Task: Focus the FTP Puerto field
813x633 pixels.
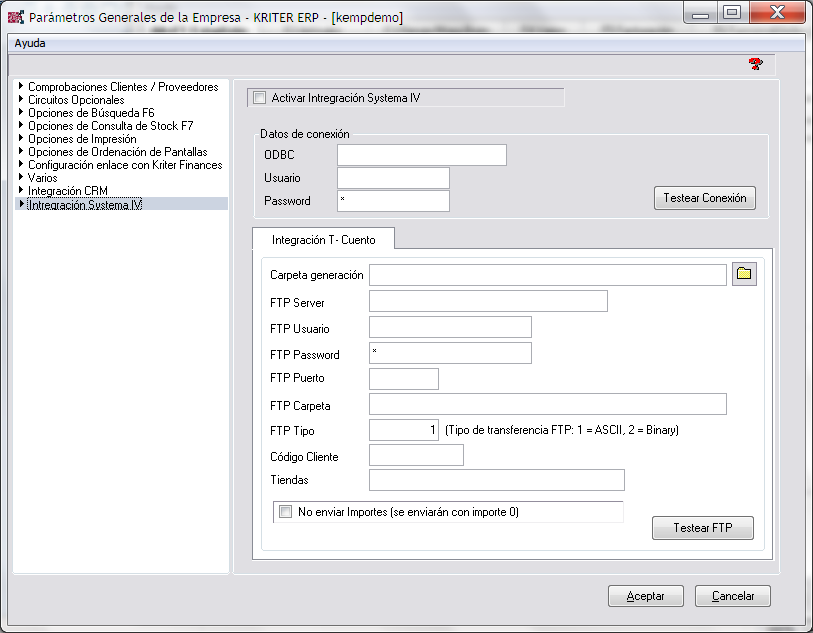Action: coord(403,379)
